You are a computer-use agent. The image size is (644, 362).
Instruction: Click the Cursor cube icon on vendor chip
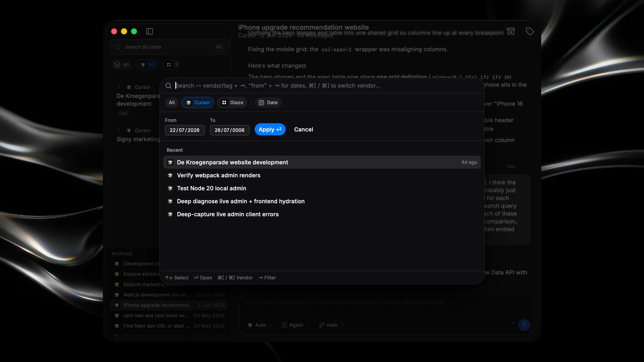(x=189, y=103)
